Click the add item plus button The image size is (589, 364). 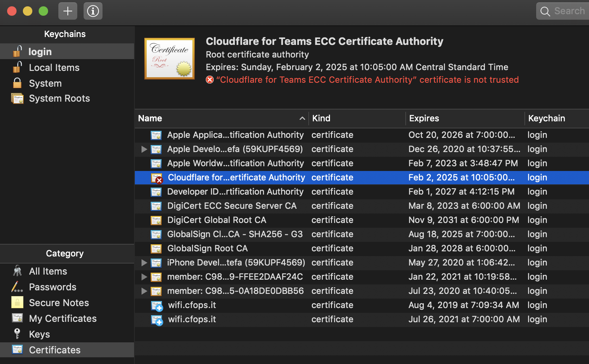[67, 11]
